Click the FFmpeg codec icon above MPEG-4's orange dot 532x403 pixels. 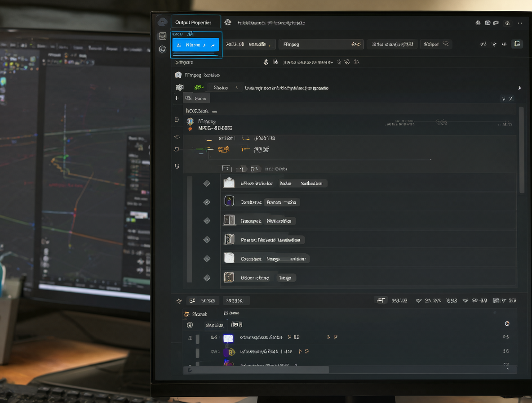tap(190, 121)
